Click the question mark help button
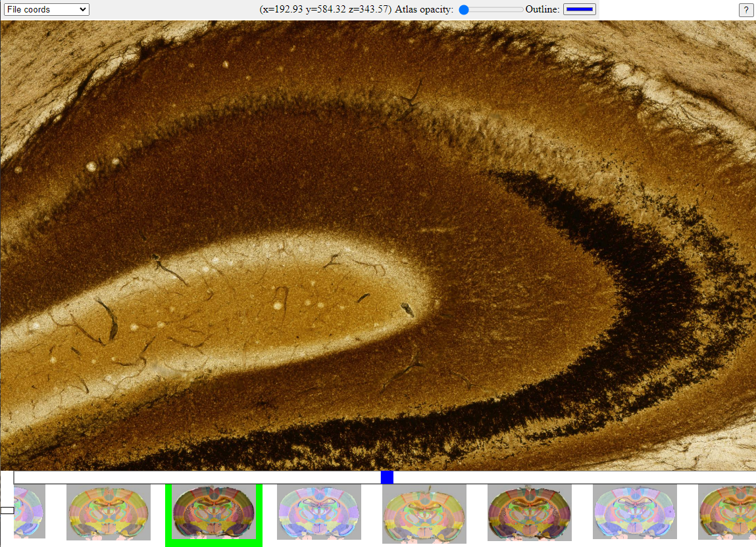Viewport: 756px width, 547px height. click(x=746, y=10)
